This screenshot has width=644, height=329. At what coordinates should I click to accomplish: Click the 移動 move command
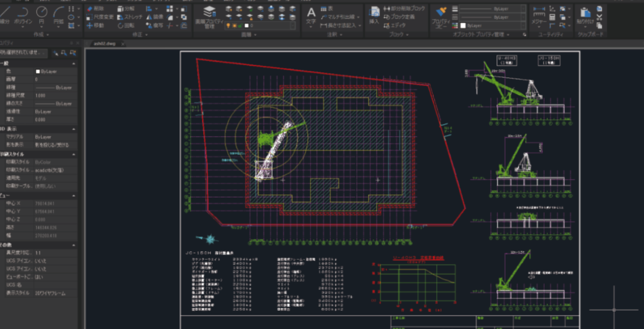(95, 26)
